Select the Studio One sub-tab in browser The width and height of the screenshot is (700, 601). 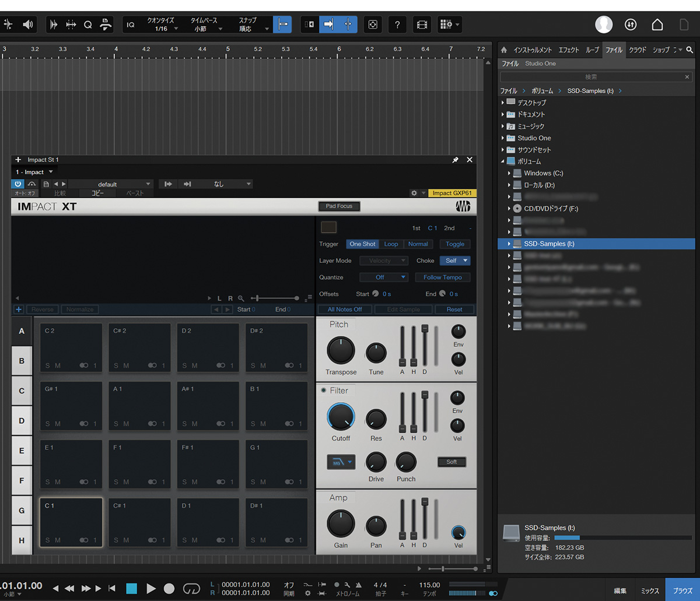(x=540, y=64)
